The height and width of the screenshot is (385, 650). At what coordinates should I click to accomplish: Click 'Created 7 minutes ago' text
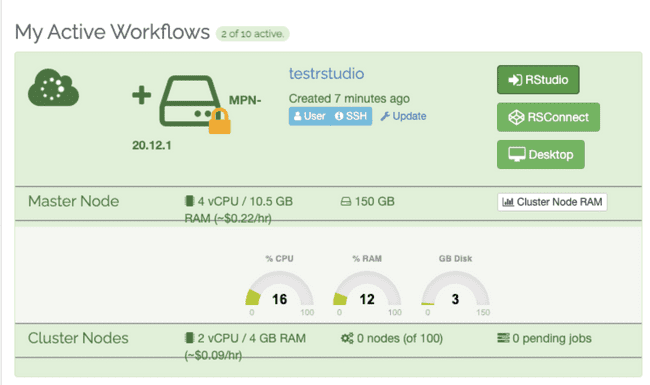point(349,99)
